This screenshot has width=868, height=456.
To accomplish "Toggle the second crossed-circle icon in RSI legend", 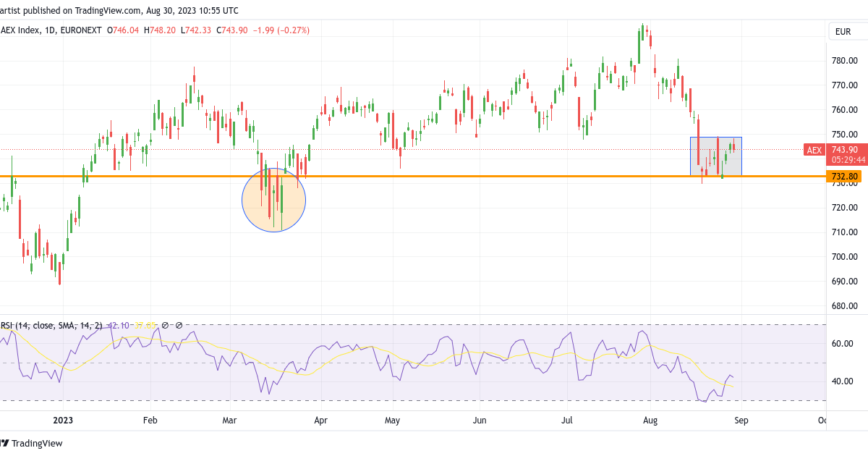I will click(179, 325).
